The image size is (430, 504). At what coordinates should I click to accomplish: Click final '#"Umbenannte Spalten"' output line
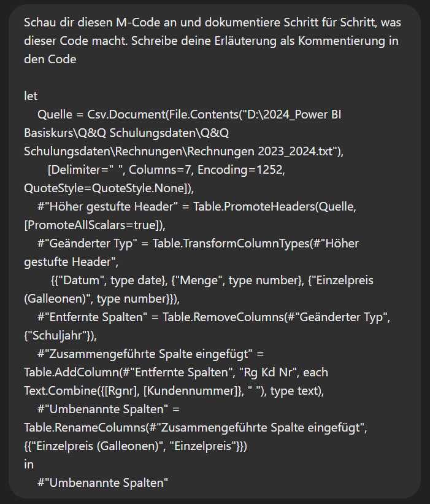pos(103,483)
